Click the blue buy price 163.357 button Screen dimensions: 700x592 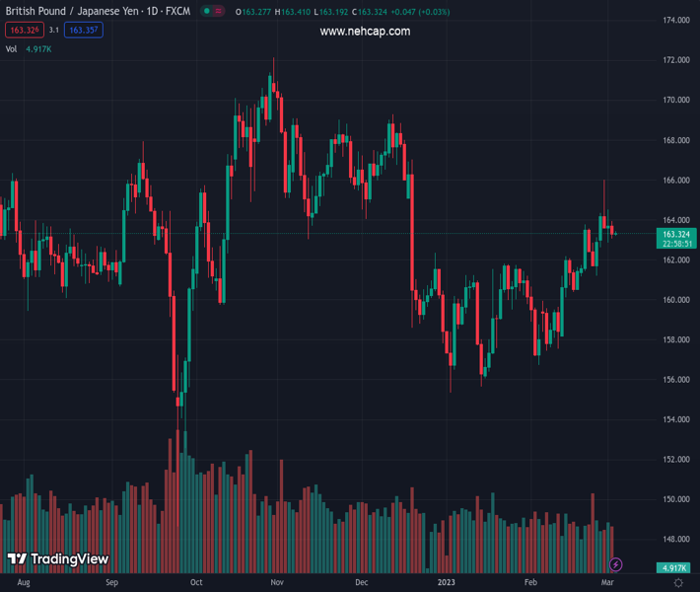[x=84, y=31]
